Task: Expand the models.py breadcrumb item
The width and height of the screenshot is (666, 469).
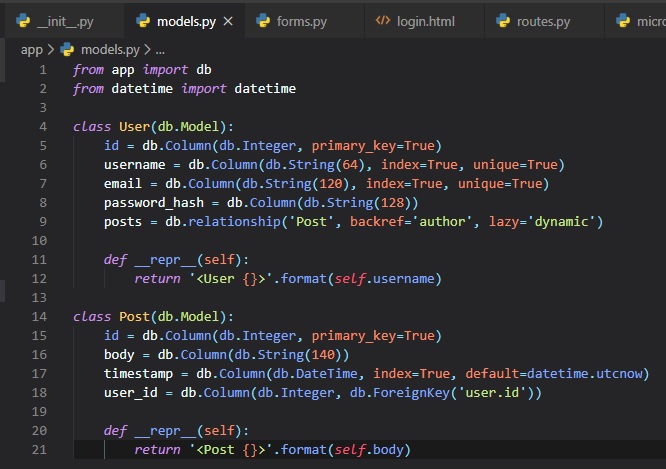Action: click(x=109, y=49)
